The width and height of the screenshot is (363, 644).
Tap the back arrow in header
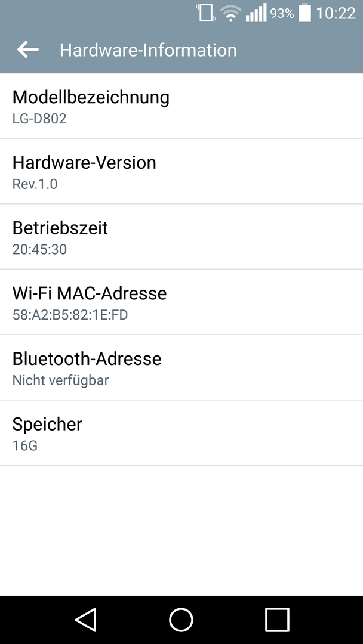click(x=28, y=49)
